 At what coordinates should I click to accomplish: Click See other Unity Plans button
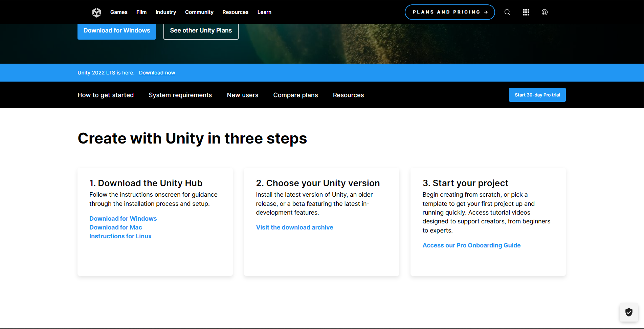click(x=201, y=31)
